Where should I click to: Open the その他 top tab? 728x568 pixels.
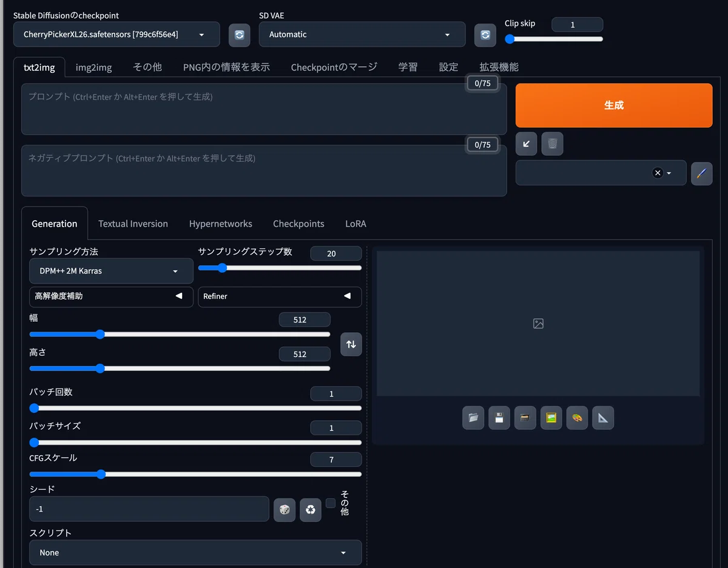[x=147, y=67]
